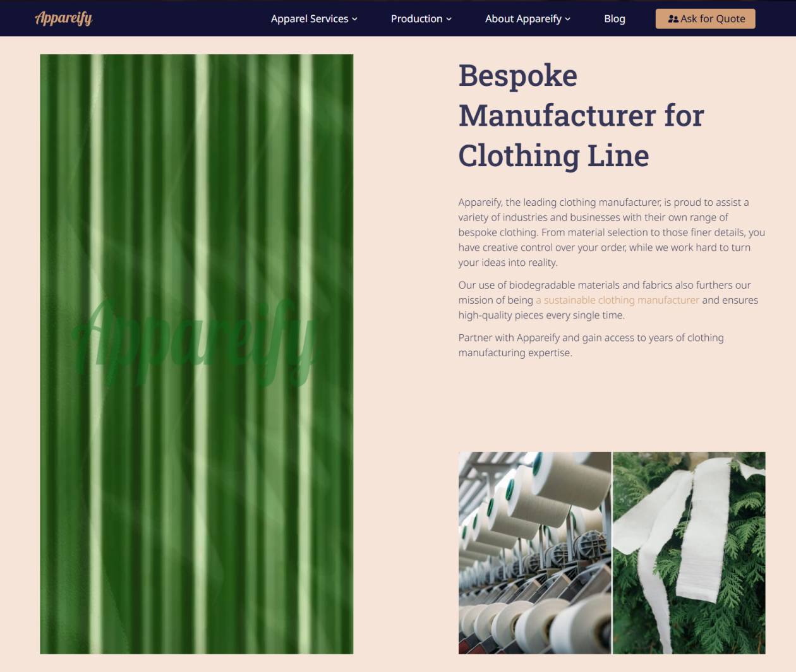Open the Production menu

416,19
